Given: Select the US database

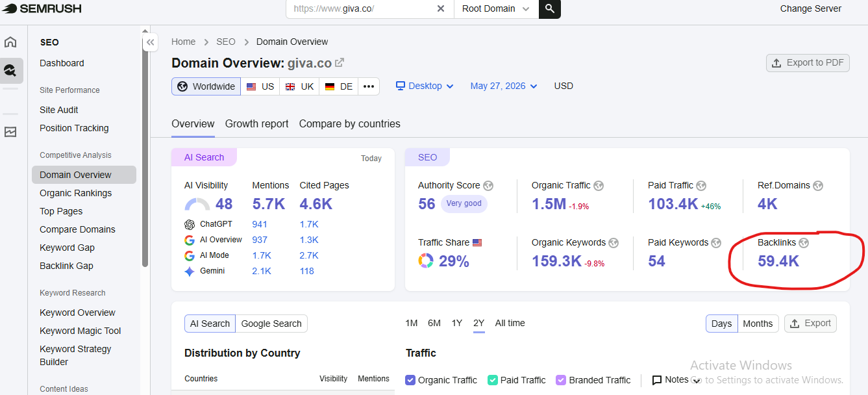Looking at the screenshot, I should 260,86.
